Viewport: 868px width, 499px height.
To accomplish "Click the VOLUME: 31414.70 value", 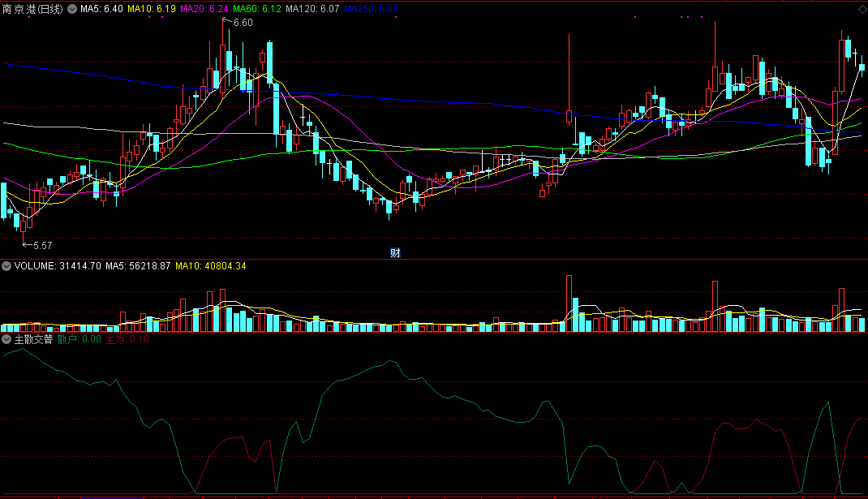I will (x=58, y=266).
